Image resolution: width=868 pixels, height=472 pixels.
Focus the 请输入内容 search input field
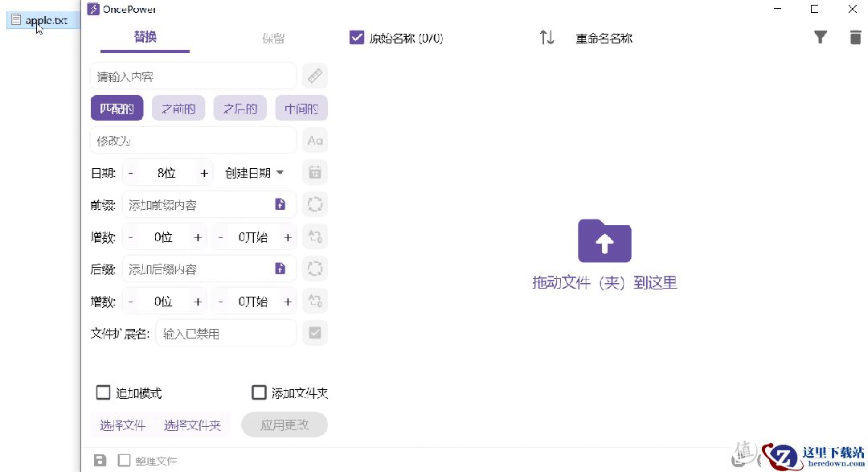click(x=193, y=76)
